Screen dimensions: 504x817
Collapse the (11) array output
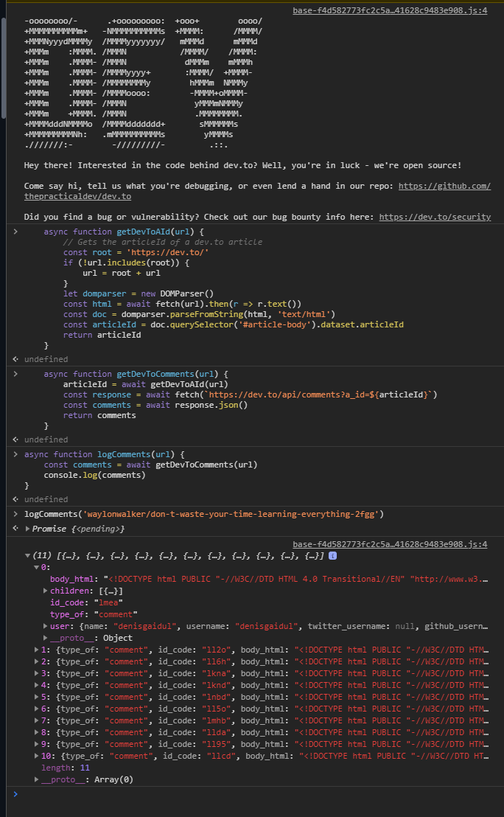28,555
